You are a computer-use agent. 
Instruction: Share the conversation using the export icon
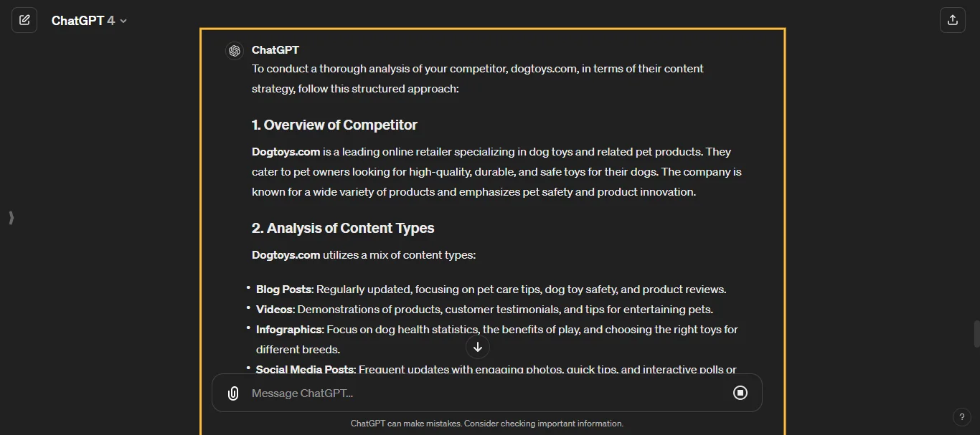pyautogui.click(x=953, y=19)
